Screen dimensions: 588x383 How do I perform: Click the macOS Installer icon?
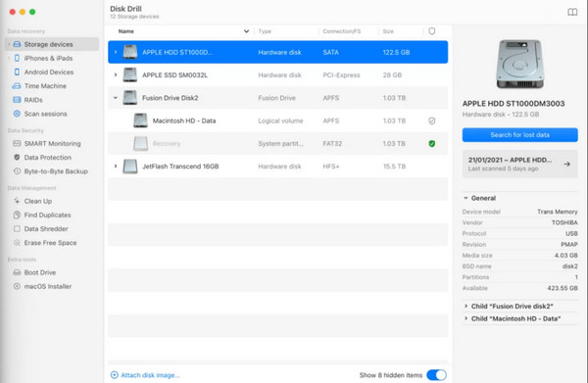pos(17,286)
